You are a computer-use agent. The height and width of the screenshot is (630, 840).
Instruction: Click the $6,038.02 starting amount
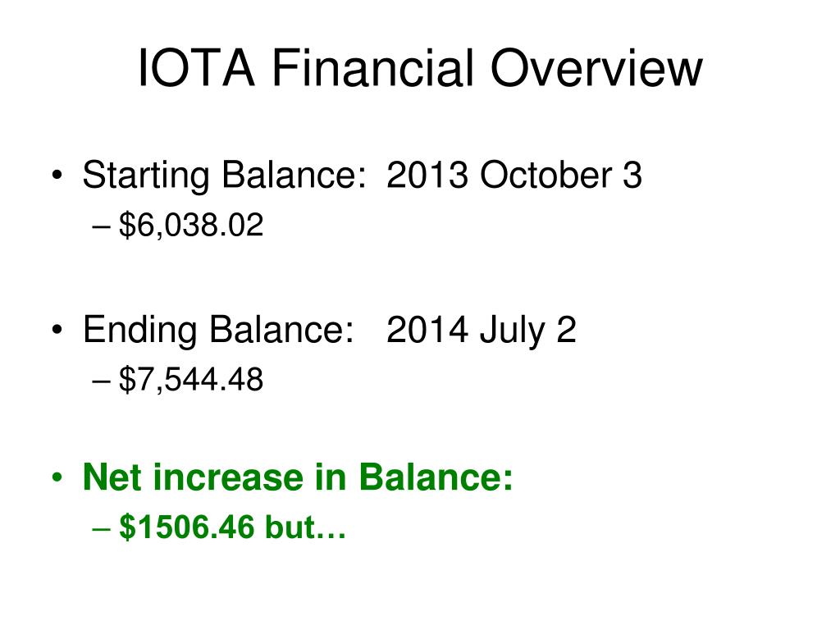(x=191, y=225)
